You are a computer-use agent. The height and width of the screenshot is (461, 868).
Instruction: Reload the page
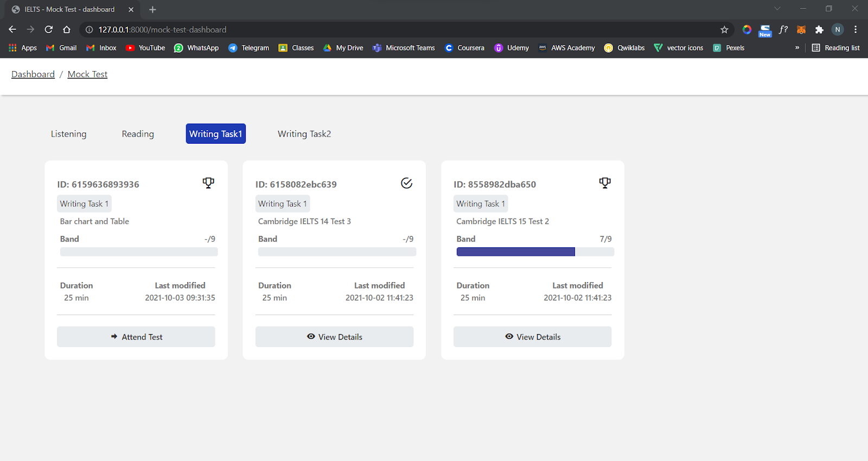pos(49,29)
